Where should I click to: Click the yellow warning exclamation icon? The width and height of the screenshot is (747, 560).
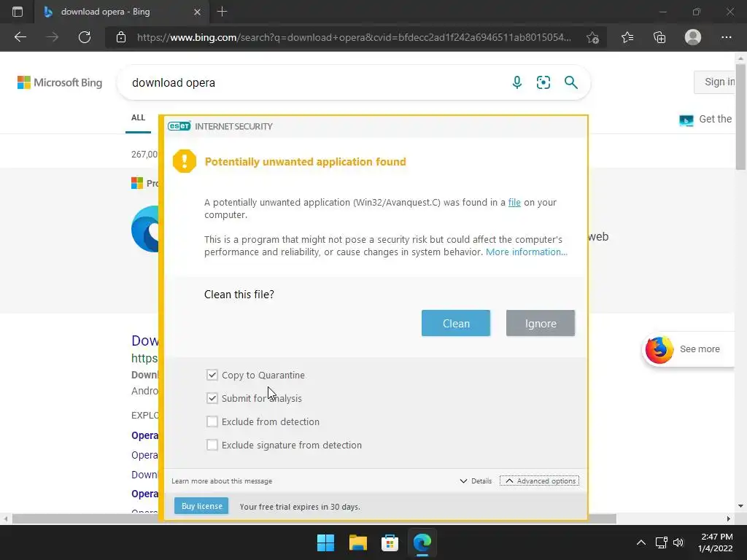click(185, 161)
